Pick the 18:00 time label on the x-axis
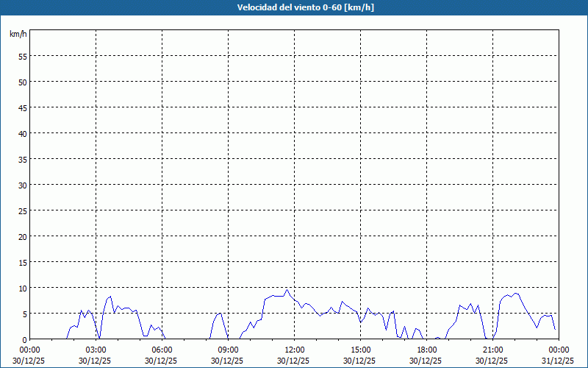The height and width of the screenshot is (368, 588). tap(426, 349)
